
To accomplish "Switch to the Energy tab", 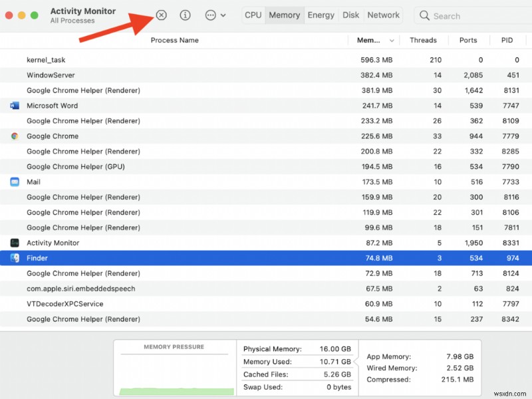I will coord(321,15).
